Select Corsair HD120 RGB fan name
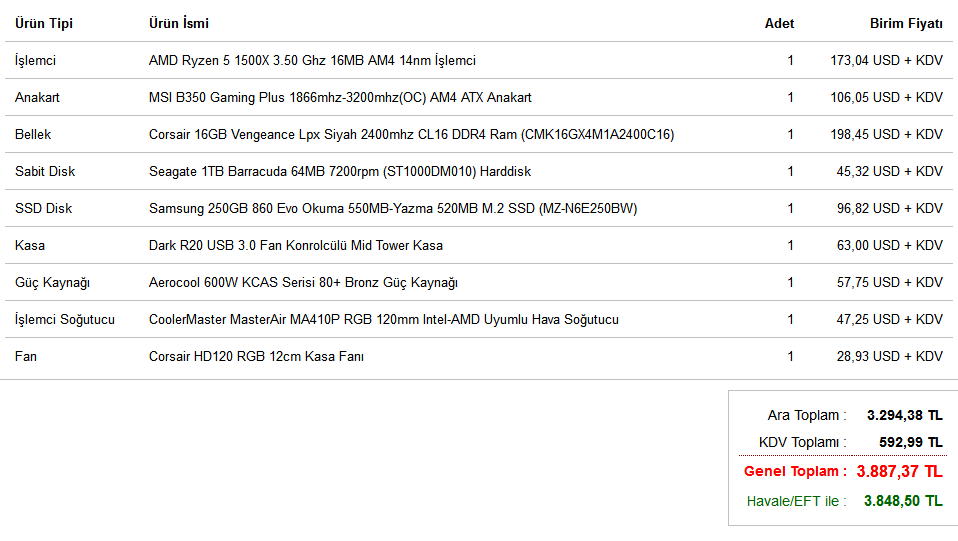This screenshot has height=541, width=958. [256, 356]
